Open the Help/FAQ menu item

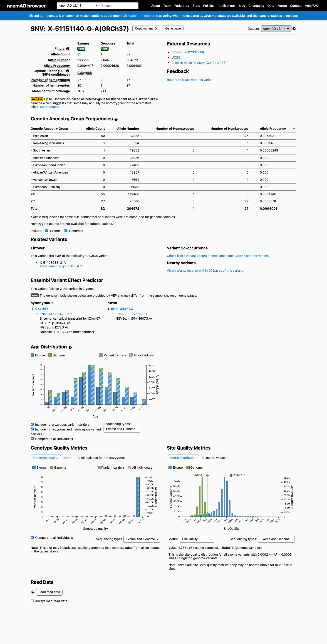pyautogui.click(x=312, y=6)
